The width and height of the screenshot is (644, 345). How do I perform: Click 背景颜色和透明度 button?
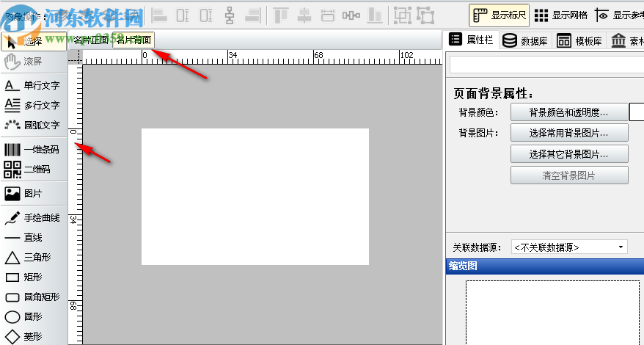[x=569, y=112]
